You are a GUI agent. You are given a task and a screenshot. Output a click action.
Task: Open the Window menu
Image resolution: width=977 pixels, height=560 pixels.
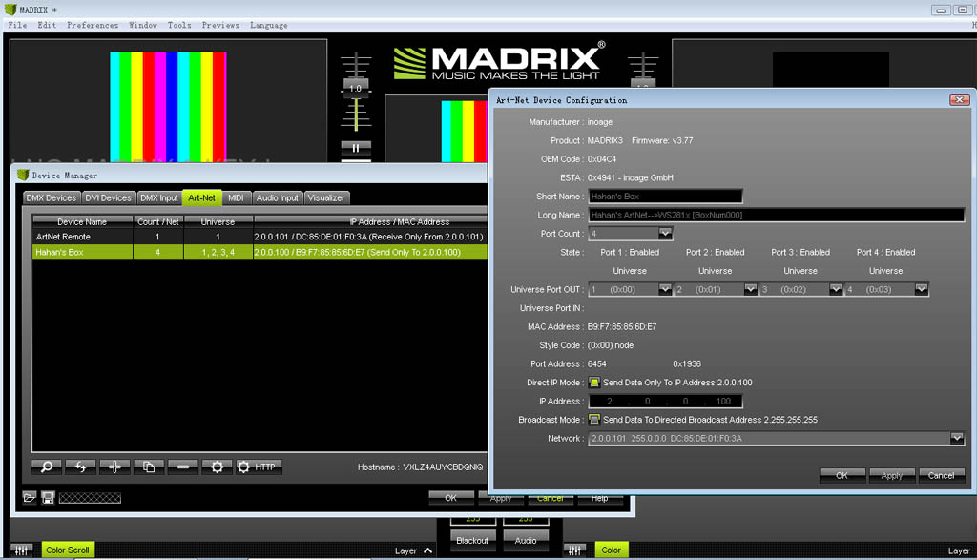[x=143, y=26]
